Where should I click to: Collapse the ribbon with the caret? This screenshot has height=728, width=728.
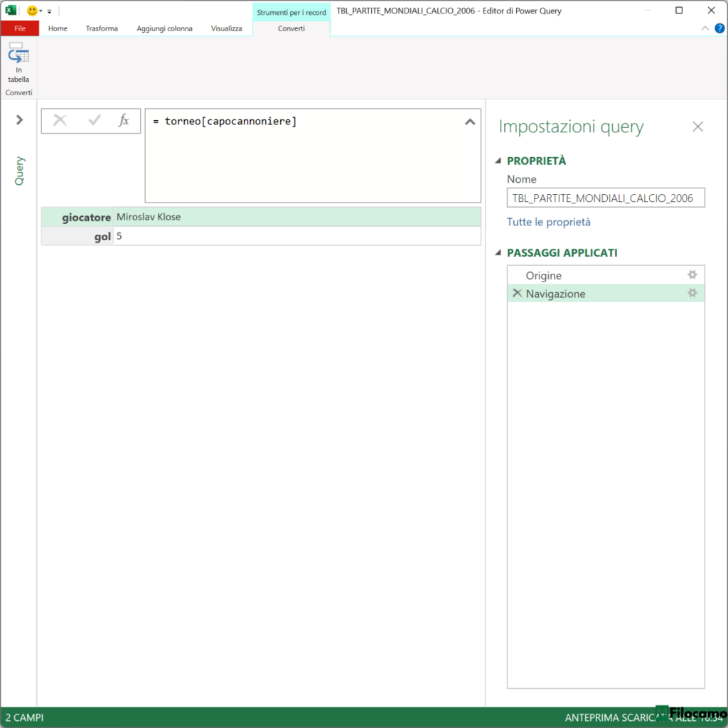click(x=705, y=28)
